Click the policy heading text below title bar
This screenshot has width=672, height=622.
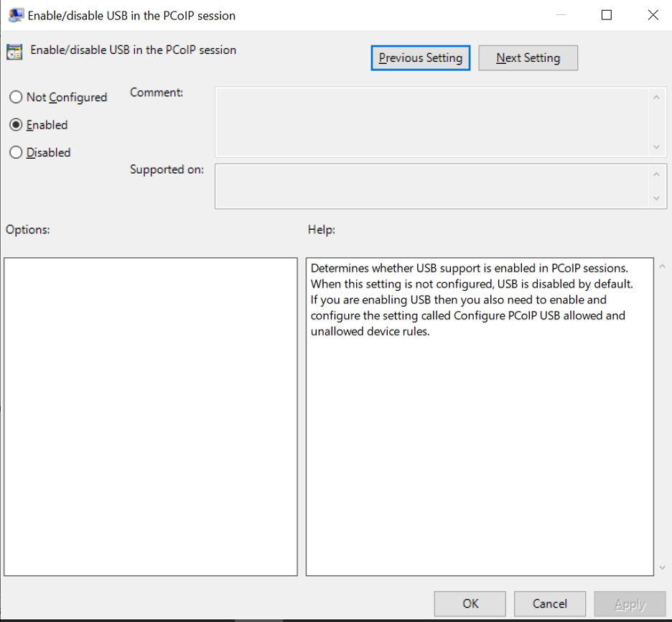pyautogui.click(x=133, y=50)
